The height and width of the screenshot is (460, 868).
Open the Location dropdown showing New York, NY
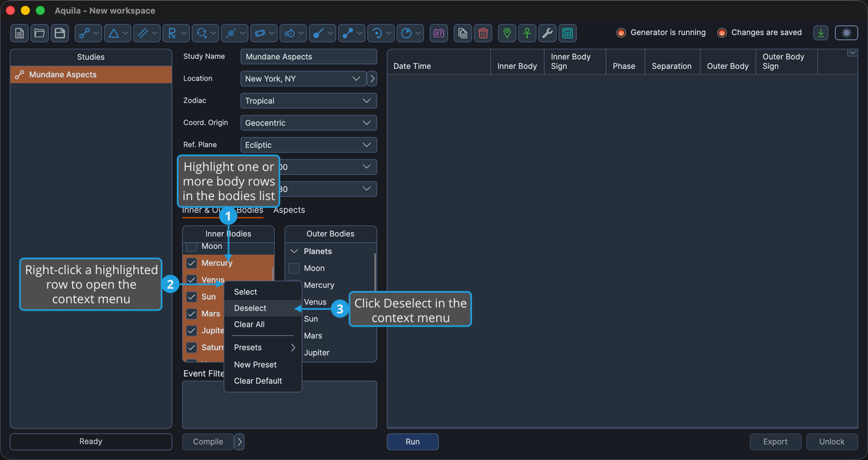click(x=303, y=79)
